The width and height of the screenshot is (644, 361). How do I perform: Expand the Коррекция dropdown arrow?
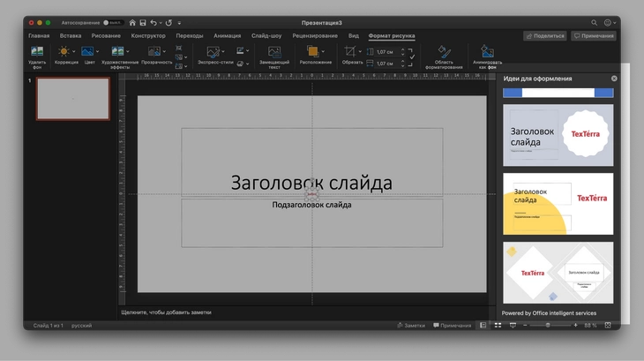73,52
